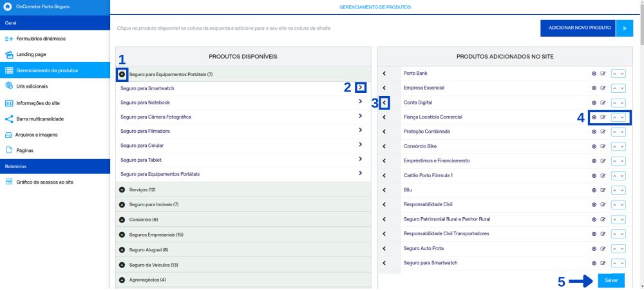
Task: Add Seguro para Câmera Fotográfica with right arrow
Action: click(360, 116)
